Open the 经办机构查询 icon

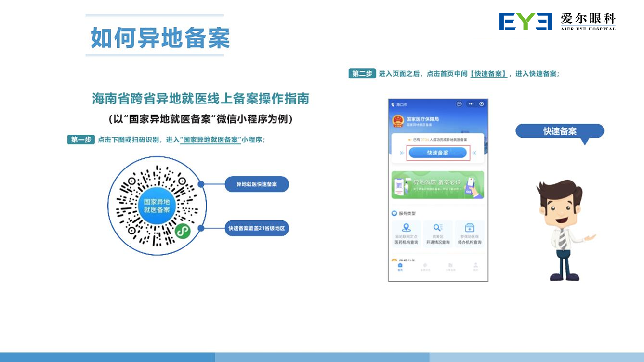coord(469,228)
